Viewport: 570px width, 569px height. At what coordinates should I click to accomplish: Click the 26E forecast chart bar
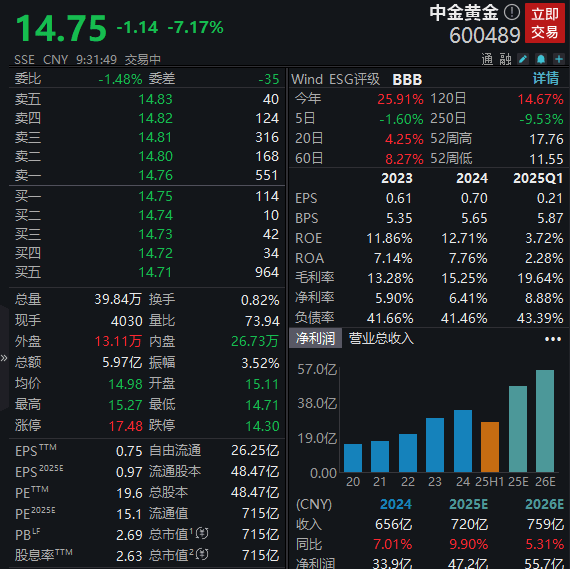tap(545, 421)
